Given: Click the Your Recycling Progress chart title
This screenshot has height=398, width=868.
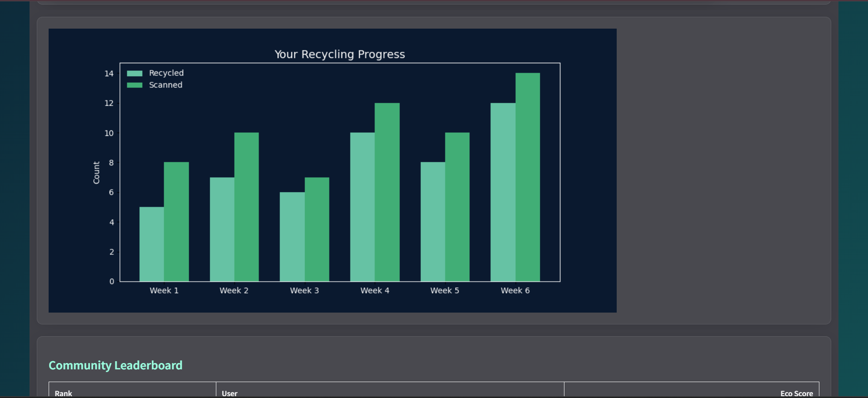Looking at the screenshot, I should [339, 55].
